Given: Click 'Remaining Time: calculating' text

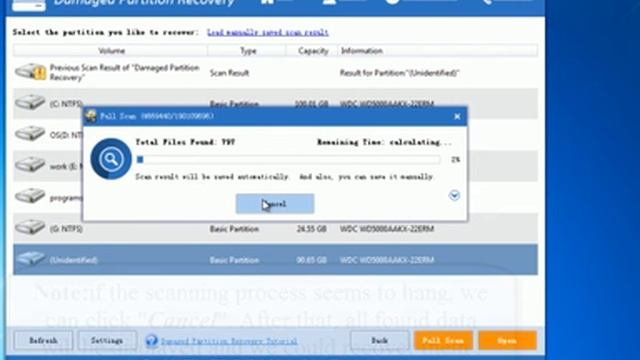Looking at the screenshot, I should click(384, 142).
